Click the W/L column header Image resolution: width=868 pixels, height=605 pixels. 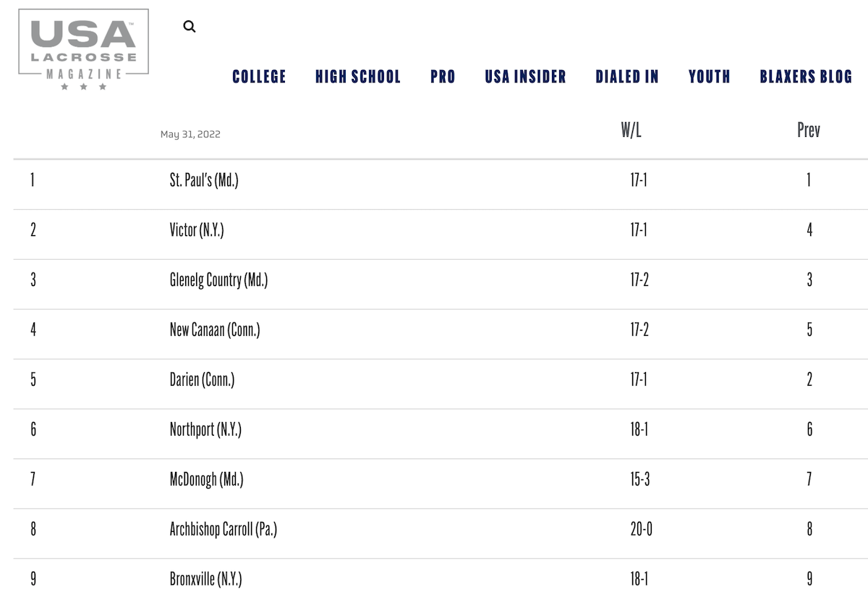coord(631,130)
